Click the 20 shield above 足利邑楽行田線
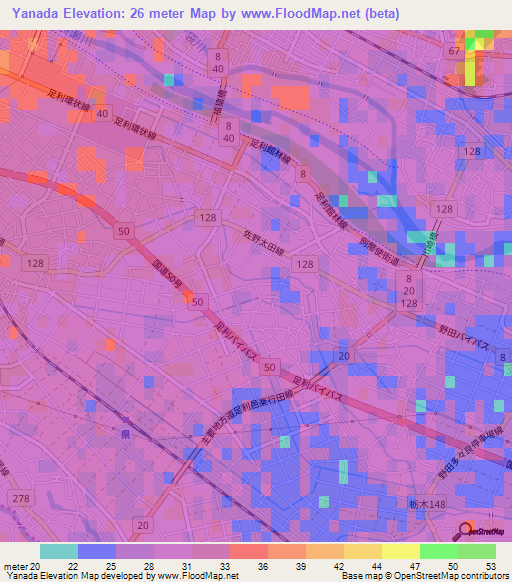 point(344,356)
